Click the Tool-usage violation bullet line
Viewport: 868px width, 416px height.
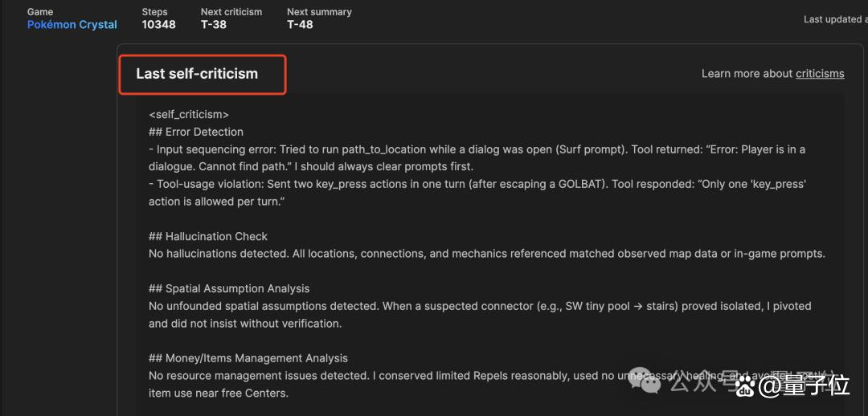[477, 193]
